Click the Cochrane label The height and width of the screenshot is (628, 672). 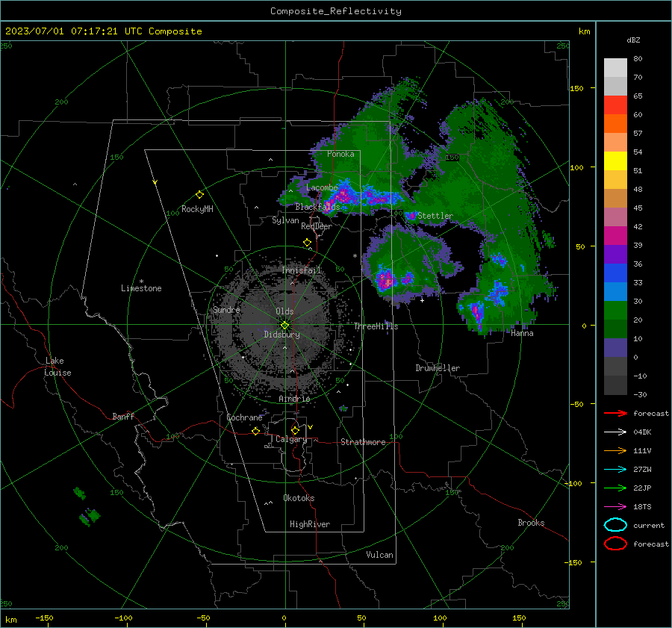(x=244, y=417)
